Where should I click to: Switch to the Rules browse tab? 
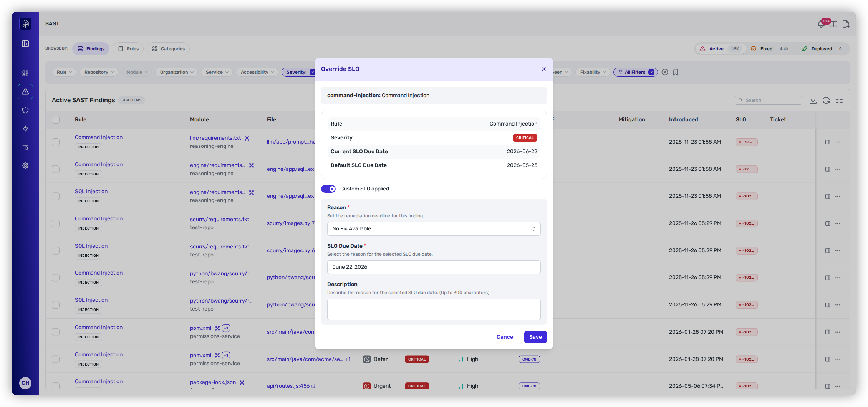coord(128,49)
